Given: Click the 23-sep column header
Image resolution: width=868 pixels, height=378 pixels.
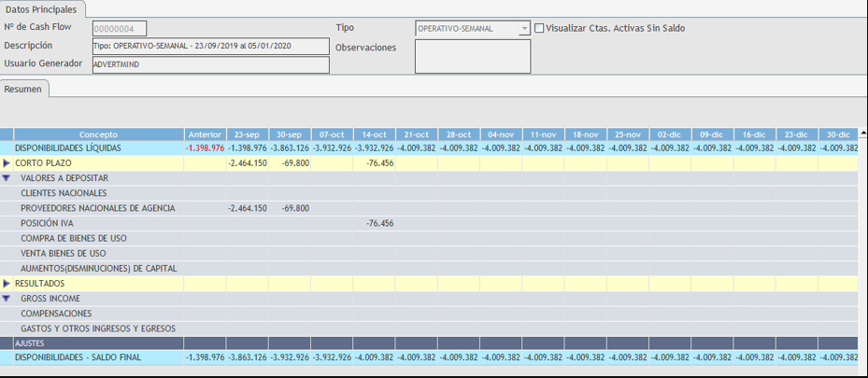Looking at the screenshot, I should [x=247, y=134].
